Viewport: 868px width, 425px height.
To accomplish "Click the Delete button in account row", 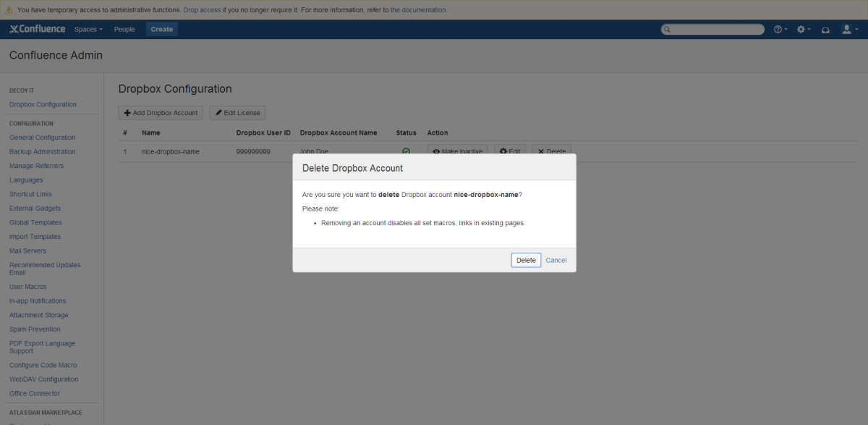I will [x=552, y=151].
